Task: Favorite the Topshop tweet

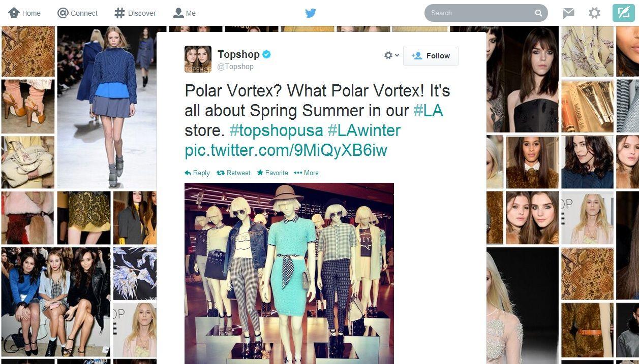Action: coord(272,173)
